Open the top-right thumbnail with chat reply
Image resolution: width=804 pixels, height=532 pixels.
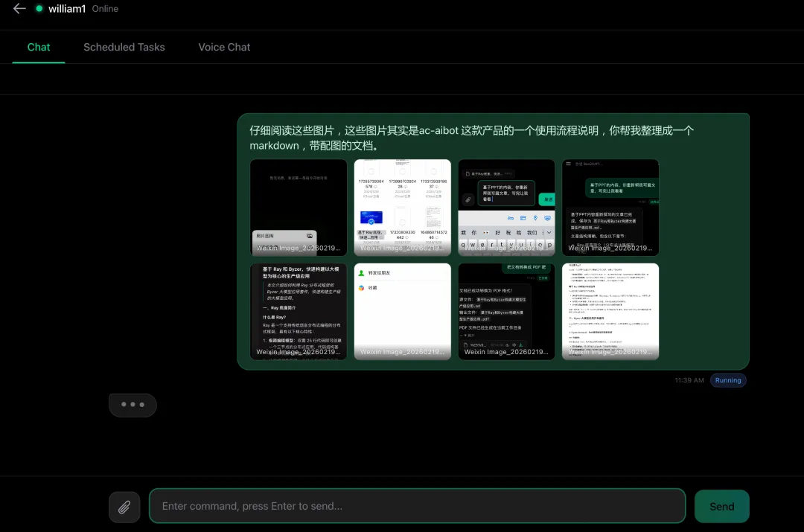[x=610, y=208]
